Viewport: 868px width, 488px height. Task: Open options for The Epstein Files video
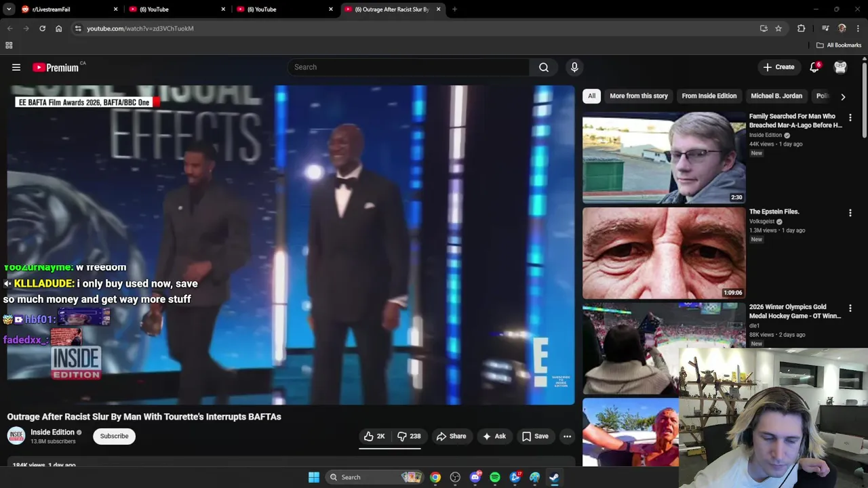(x=850, y=213)
